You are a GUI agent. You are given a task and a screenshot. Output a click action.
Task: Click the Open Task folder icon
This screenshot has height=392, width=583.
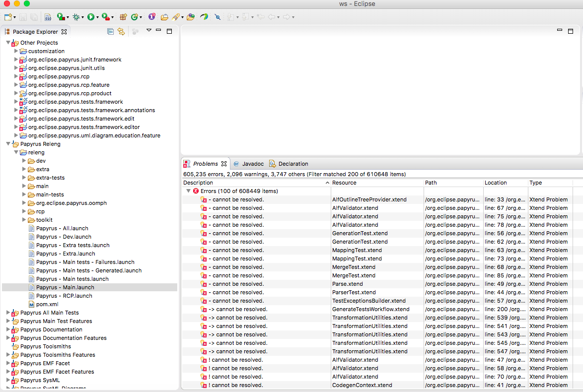click(191, 17)
